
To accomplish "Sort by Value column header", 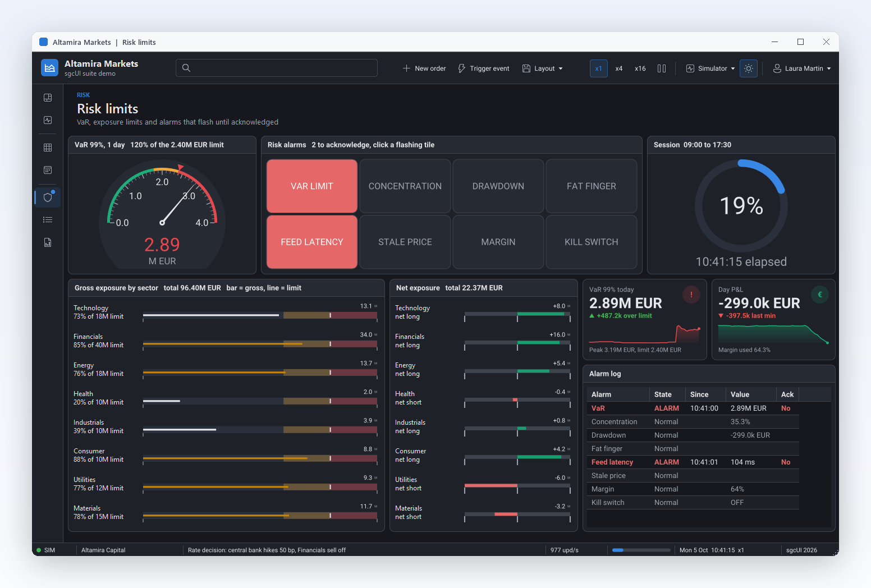I will [751, 394].
